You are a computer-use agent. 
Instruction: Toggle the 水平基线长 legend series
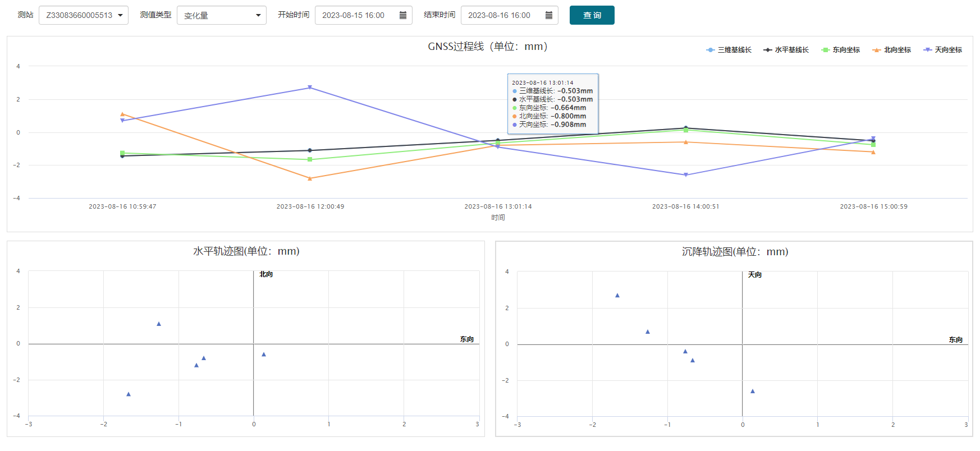coord(786,50)
